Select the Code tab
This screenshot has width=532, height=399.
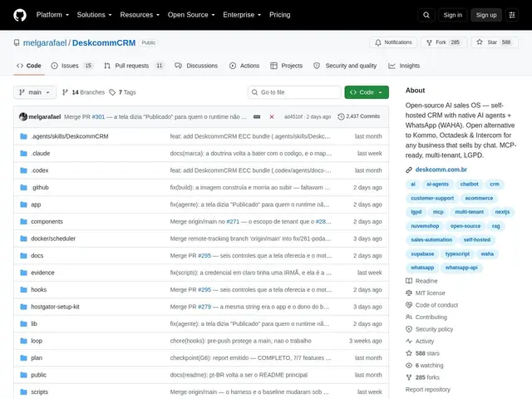click(x=29, y=66)
